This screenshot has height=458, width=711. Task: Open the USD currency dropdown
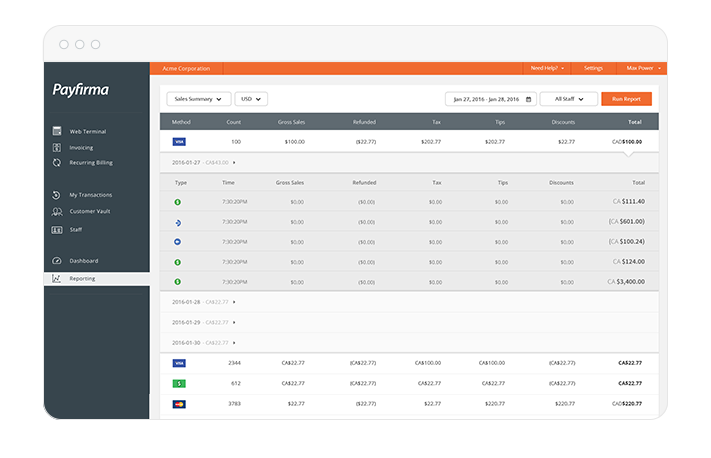[x=251, y=99]
